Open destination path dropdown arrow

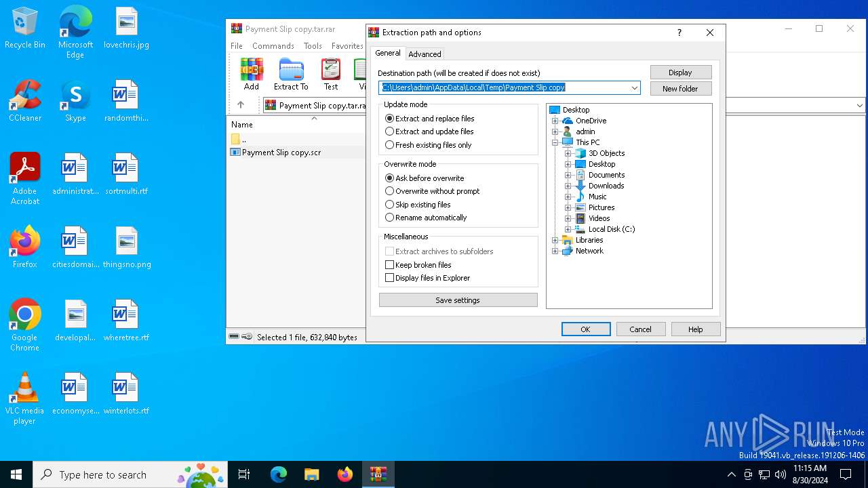635,87
